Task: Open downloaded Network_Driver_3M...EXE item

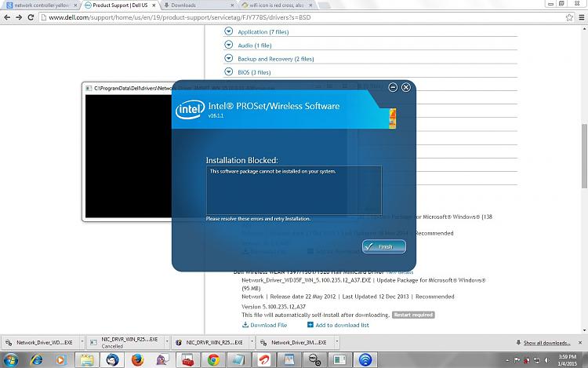Action: [x=294, y=342]
